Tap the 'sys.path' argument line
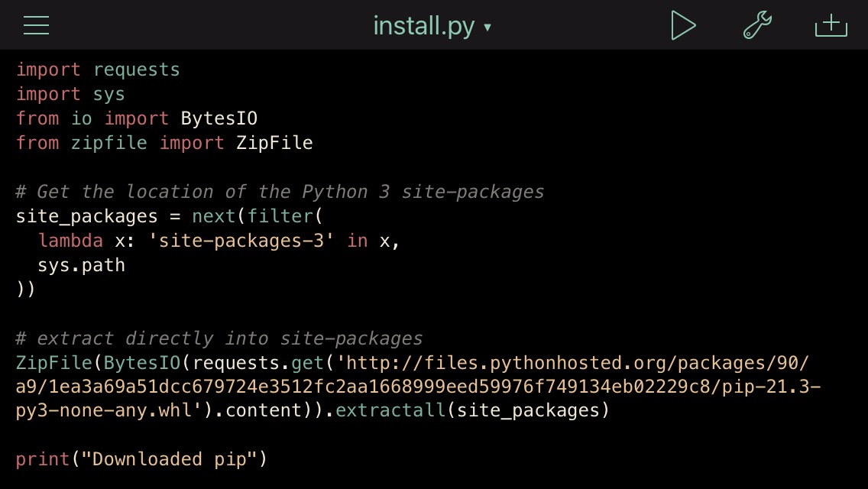This screenshot has width=868, height=489. [x=81, y=265]
